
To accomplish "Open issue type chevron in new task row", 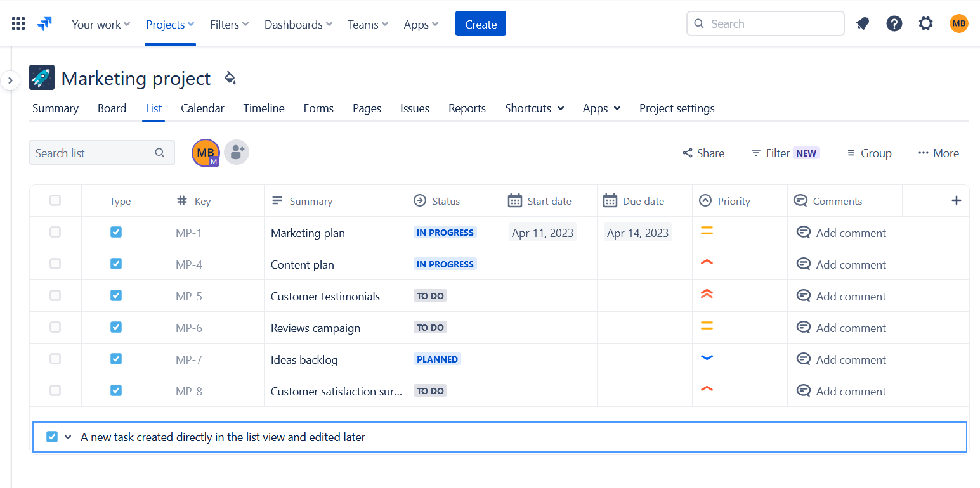I will [69, 437].
